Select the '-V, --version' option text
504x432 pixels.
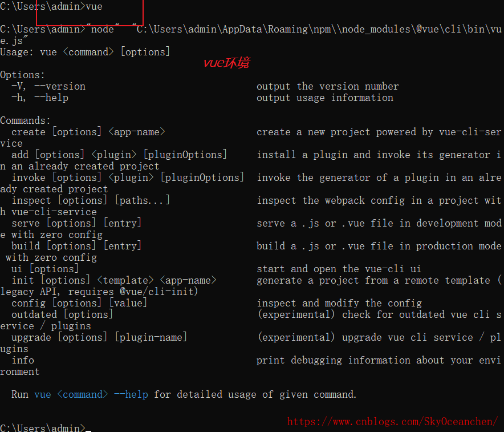[x=48, y=86]
